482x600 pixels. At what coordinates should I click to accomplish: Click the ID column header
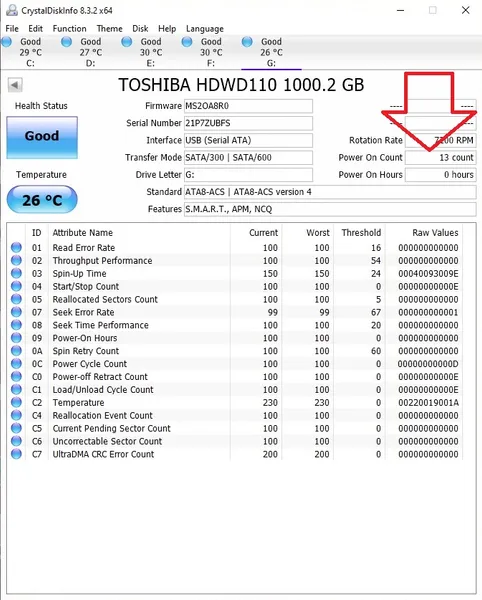pos(36,233)
